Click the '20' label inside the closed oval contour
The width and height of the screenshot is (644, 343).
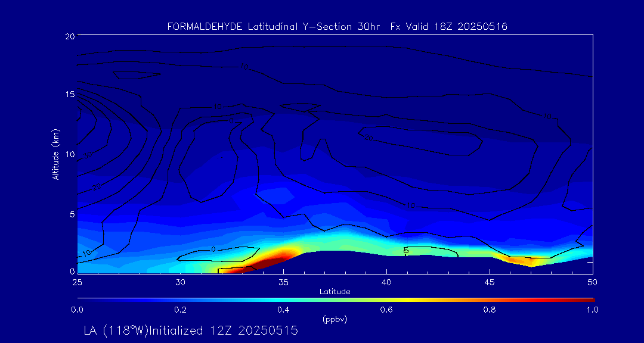pyautogui.click(x=369, y=138)
